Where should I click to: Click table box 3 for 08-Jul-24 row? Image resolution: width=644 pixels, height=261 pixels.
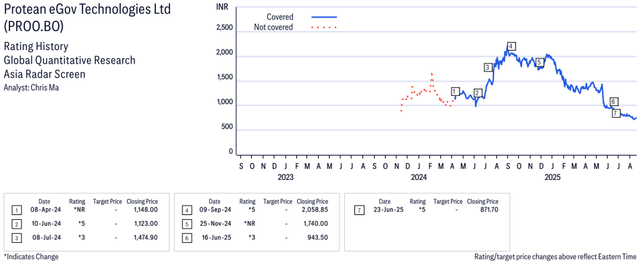(16, 238)
